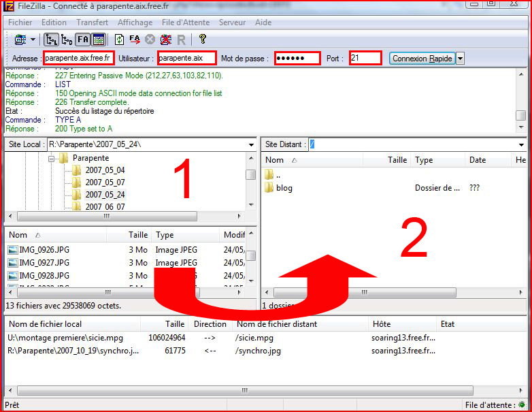
Task: Select folder 2007_05_07 in tree
Action: click(x=105, y=183)
